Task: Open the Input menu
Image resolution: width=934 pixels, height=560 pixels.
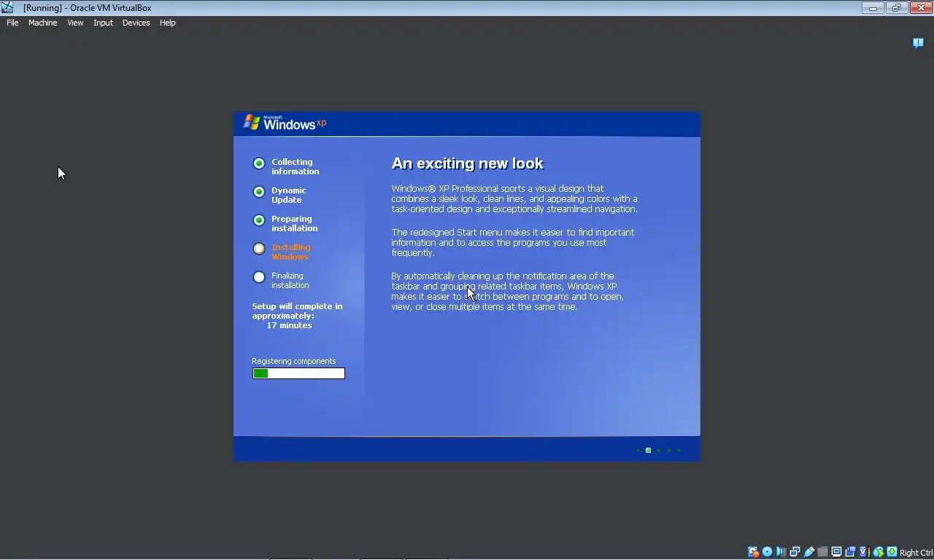Action: 103,23
